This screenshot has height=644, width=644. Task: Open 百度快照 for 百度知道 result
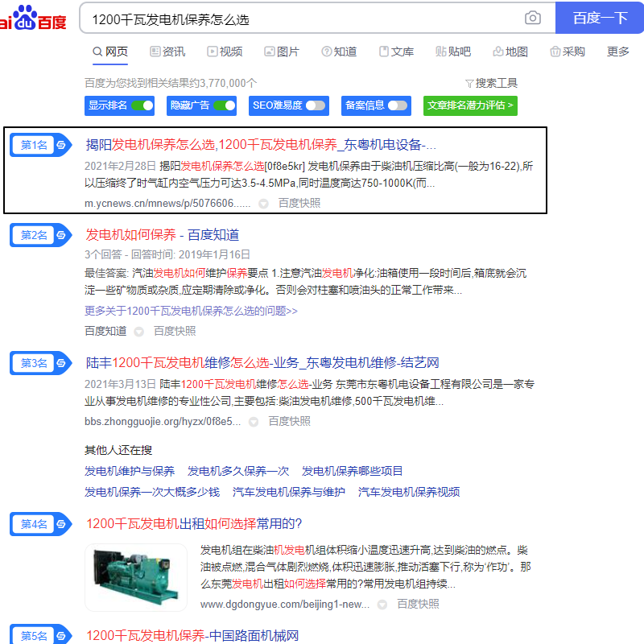pos(175,331)
